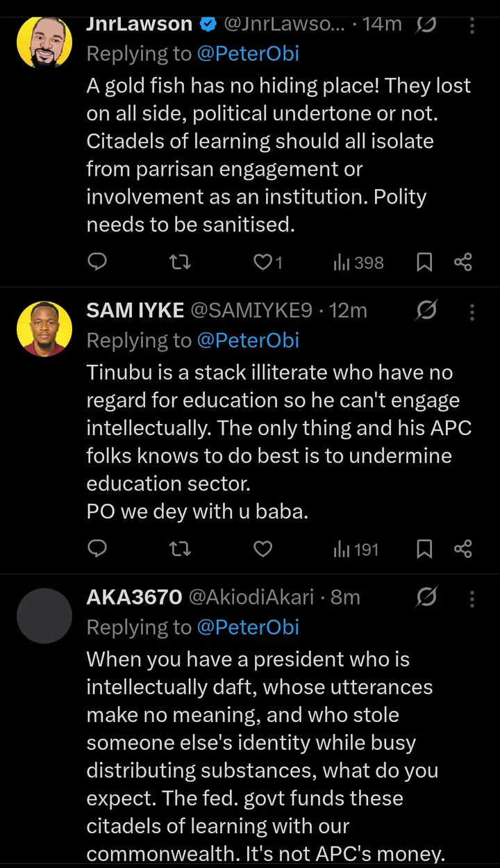Reply to JnrLawson's tweet

point(98,262)
